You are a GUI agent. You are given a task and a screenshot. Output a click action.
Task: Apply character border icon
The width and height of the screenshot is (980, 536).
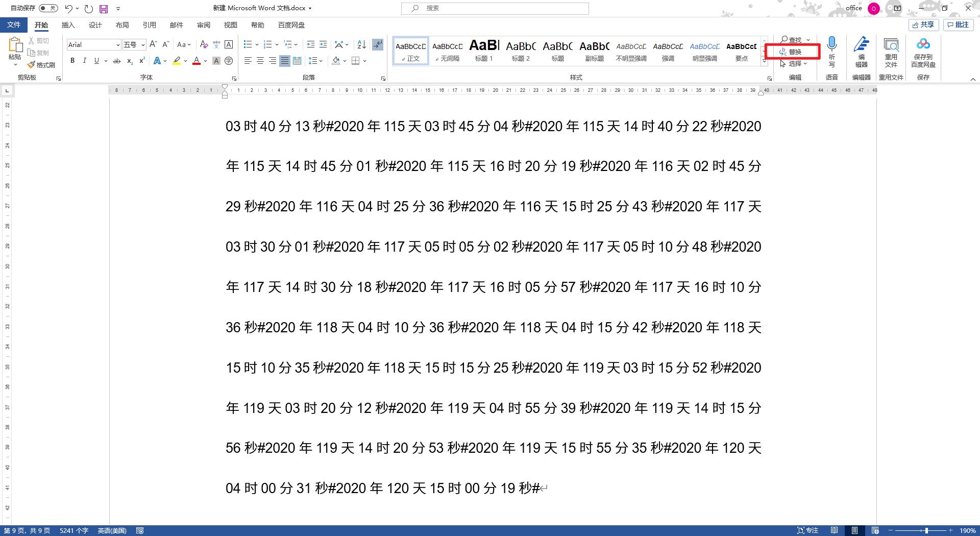pyautogui.click(x=229, y=45)
